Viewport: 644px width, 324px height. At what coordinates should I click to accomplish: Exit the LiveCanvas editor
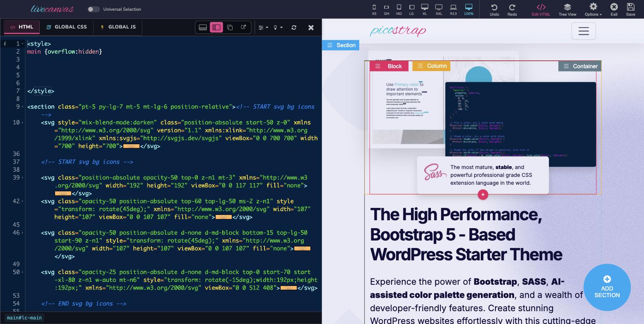pos(614,10)
